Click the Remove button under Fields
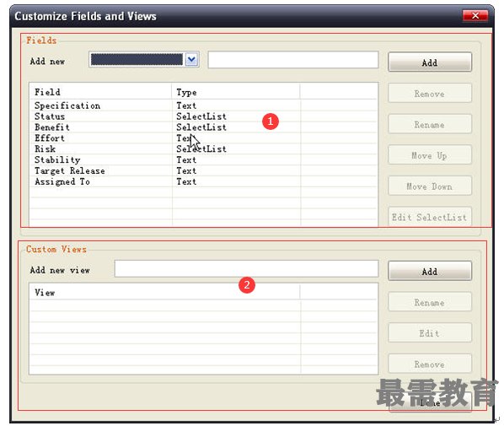Viewport: 504px width, 426px height. [430, 94]
